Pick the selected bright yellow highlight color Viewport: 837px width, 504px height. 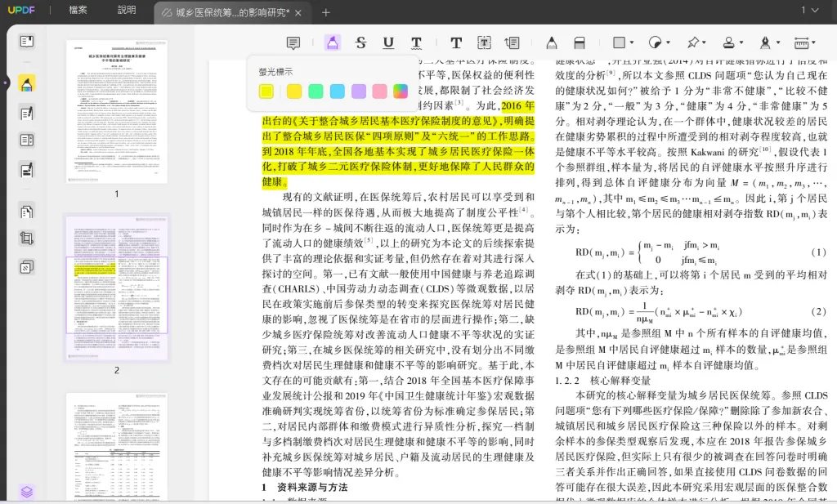(x=266, y=91)
